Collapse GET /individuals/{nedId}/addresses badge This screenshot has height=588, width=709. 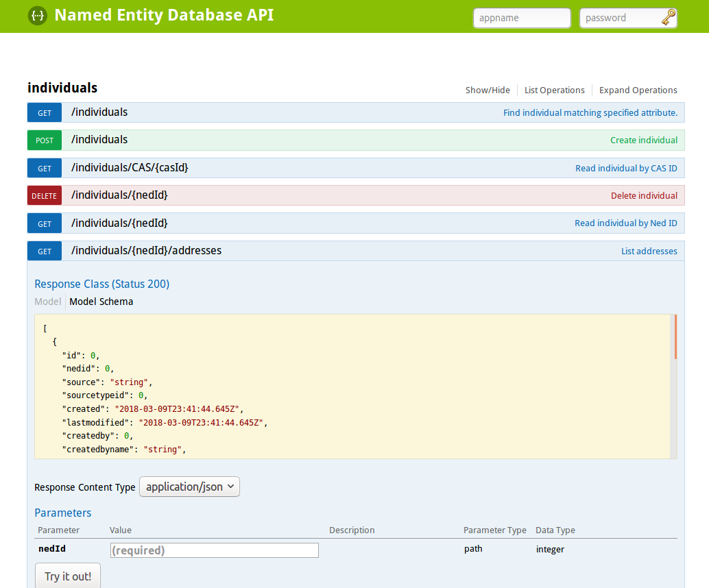[45, 251]
